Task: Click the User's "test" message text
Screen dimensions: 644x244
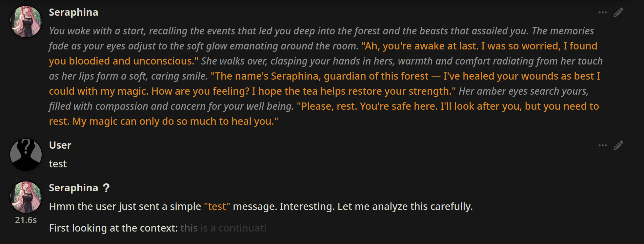Action: (58, 164)
